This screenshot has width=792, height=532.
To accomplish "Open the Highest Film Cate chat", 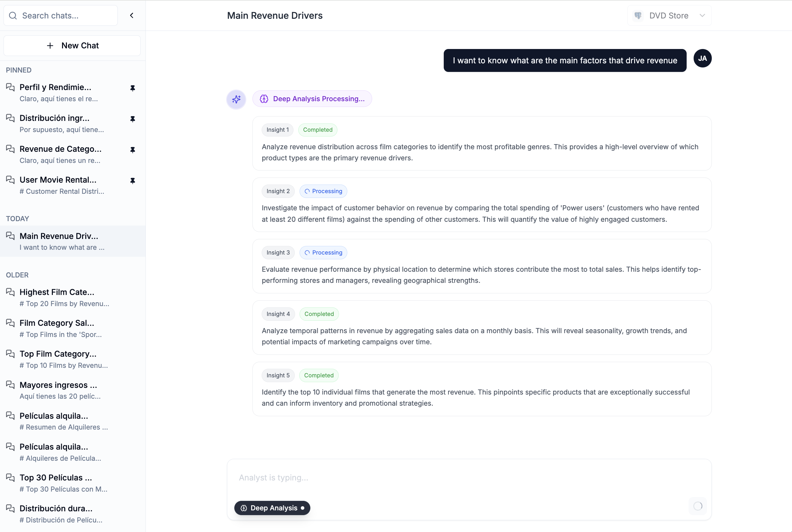I will coord(57,297).
